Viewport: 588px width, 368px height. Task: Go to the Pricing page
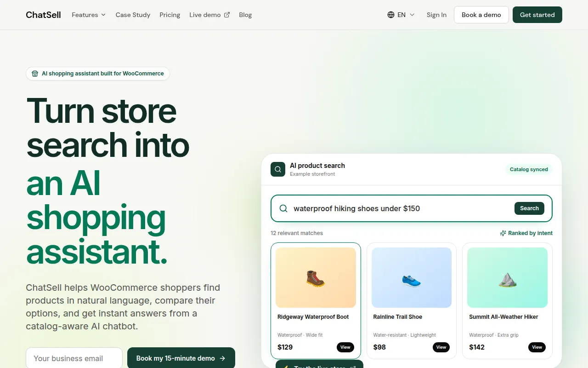tap(170, 15)
